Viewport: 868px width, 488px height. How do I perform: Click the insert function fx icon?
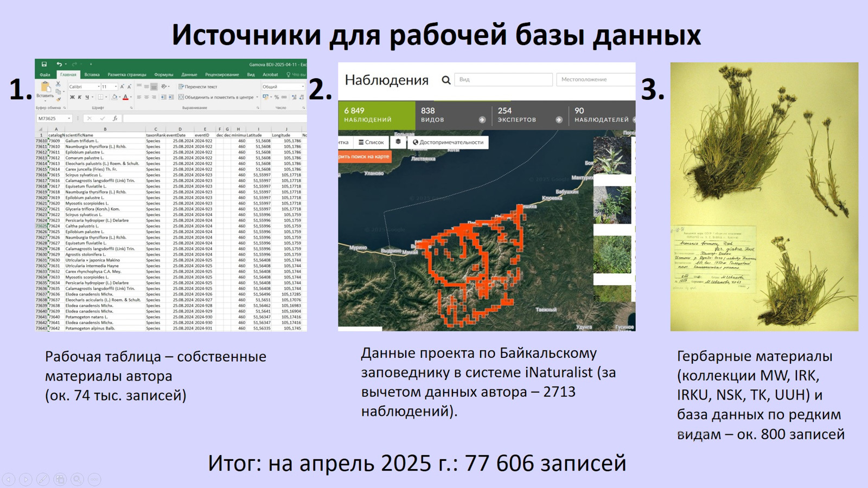[x=115, y=118]
